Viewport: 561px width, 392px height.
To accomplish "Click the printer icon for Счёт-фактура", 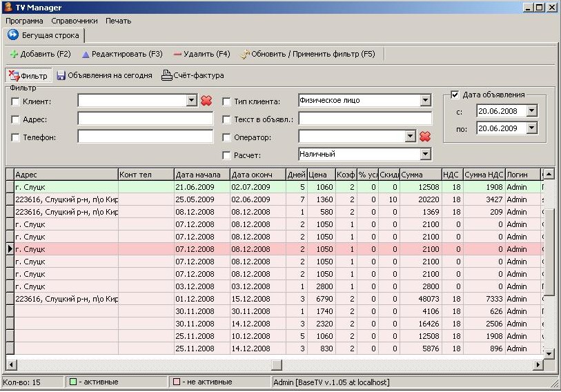I will pyautogui.click(x=167, y=75).
